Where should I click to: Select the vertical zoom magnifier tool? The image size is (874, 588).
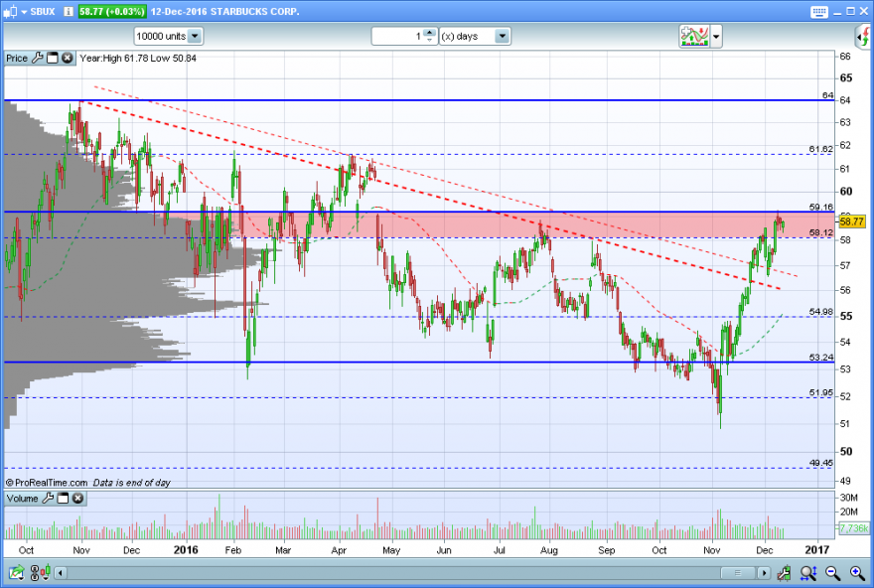[808, 572]
